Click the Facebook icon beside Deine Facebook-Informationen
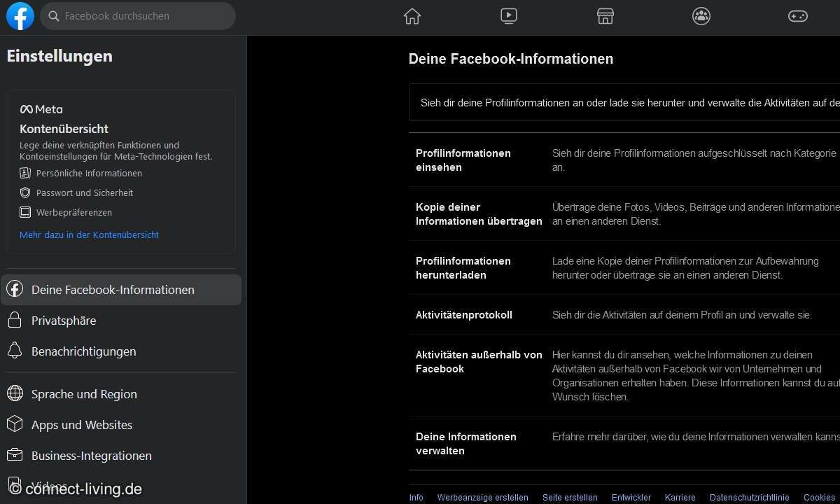This screenshot has height=504, width=840. click(x=15, y=289)
